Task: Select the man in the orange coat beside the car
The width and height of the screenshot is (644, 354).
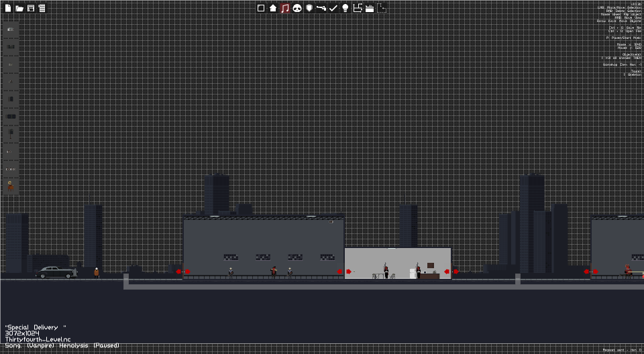Action: click(97, 273)
